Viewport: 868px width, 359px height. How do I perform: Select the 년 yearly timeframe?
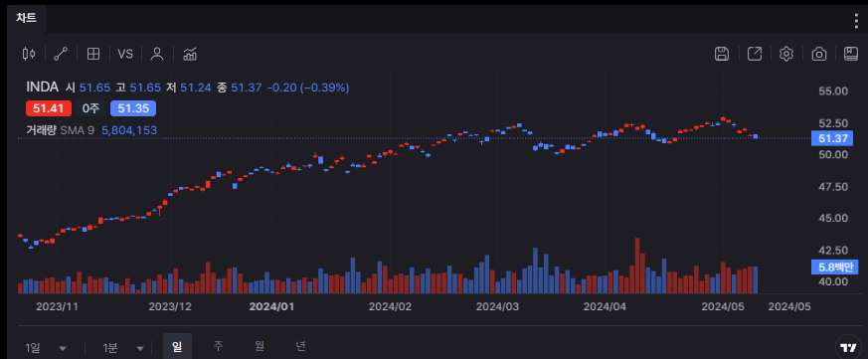tap(300, 346)
